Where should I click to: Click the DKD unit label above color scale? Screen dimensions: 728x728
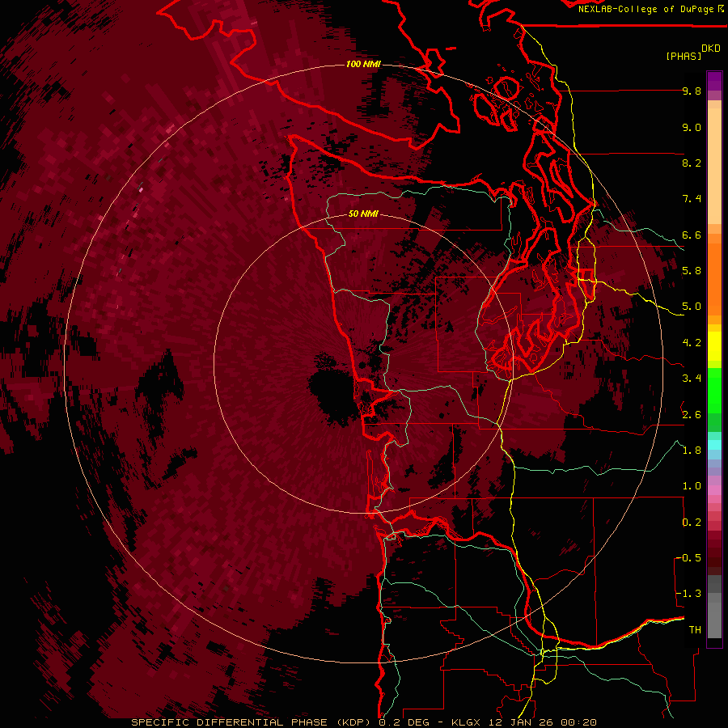[x=710, y=49]
